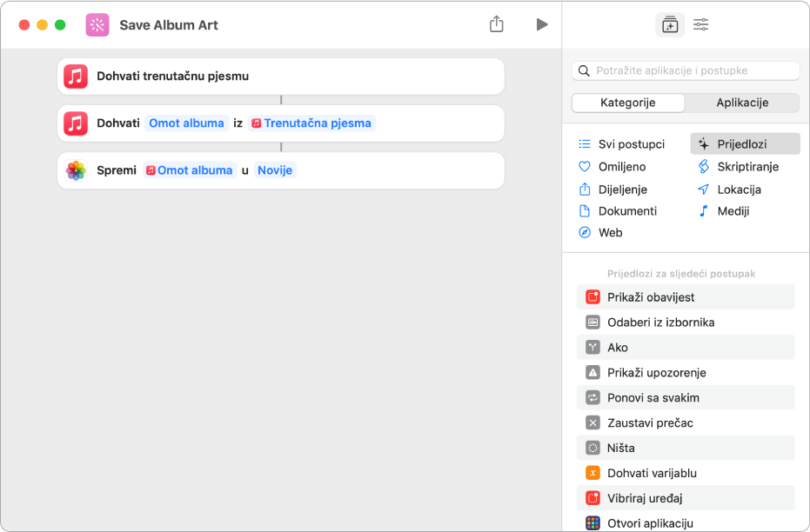
Task: Click the Music icon in Dohvati trenutačnu pjesmu
Action: click(76, 76)
